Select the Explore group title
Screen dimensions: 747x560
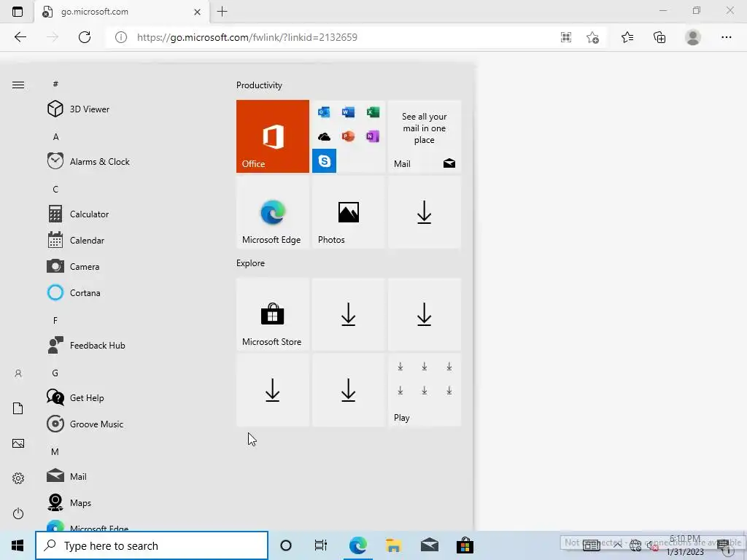(251, 263)
